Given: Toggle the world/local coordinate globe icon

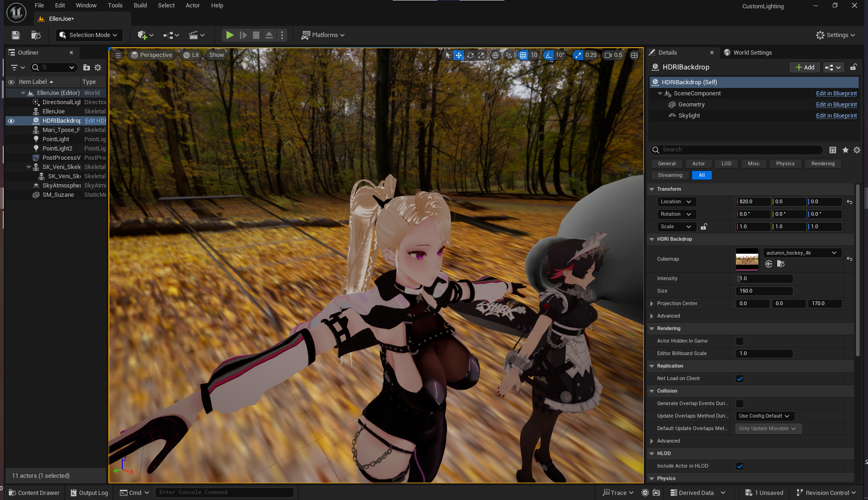Looking at the screenshot, I should tap(495, 55).
